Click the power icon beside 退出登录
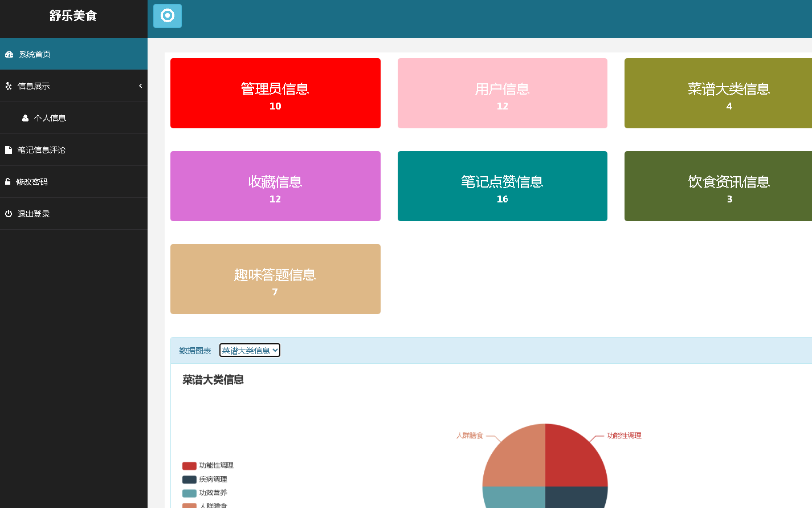The image size is (812, 508). (9, 214)
